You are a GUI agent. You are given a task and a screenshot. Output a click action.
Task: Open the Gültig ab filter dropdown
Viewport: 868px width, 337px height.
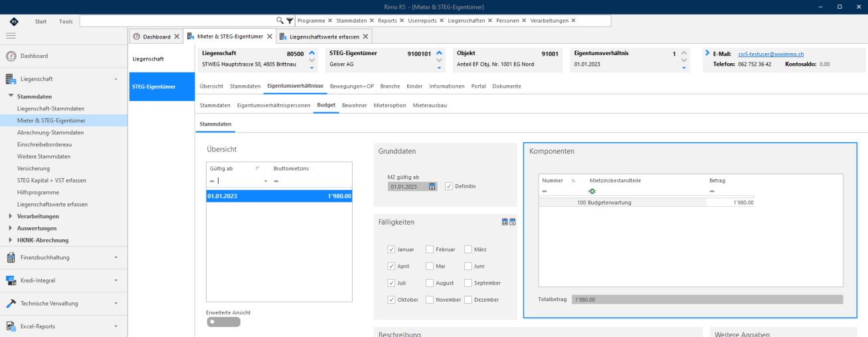click(266, 181)
